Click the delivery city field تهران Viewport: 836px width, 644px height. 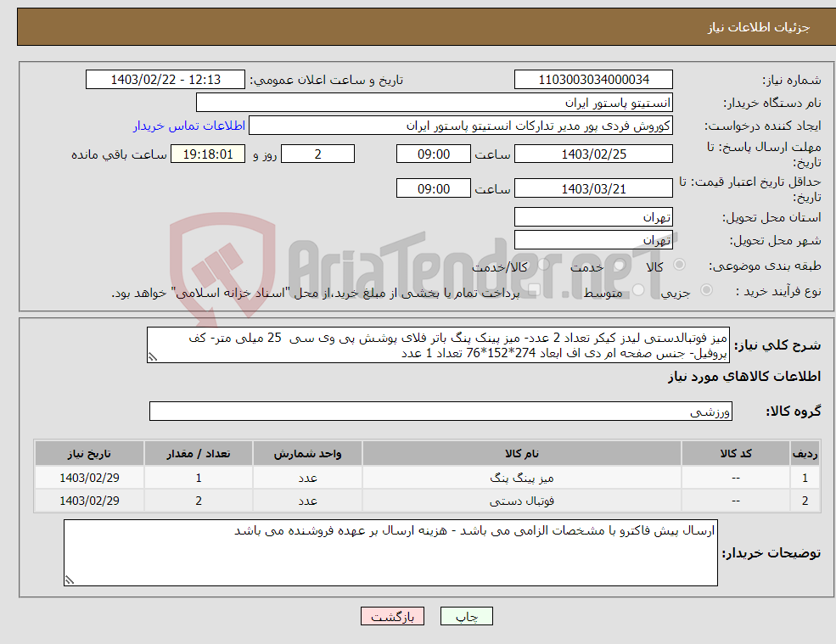593,240
